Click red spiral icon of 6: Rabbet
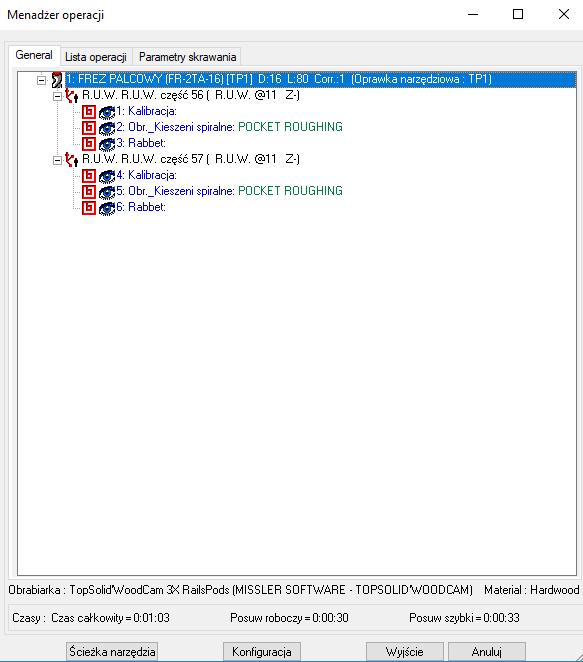 point(89,208)
